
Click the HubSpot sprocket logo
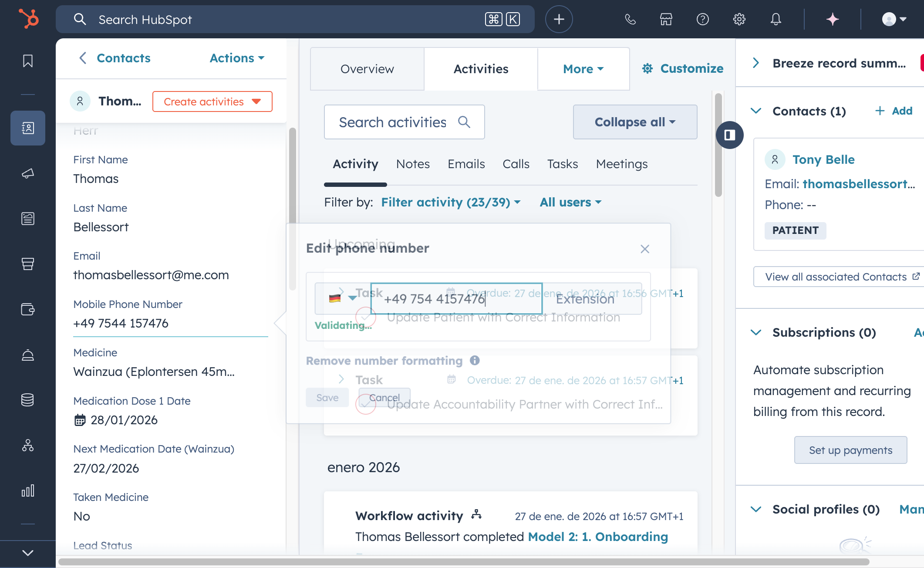28,19
